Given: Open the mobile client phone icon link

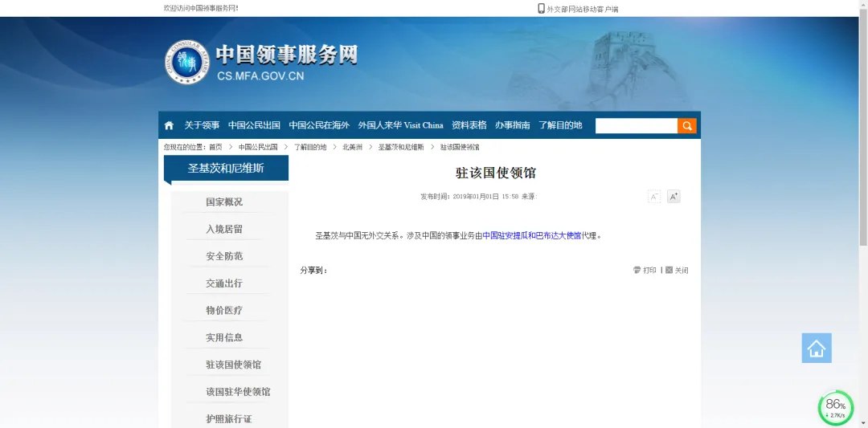Looking at the screenshot, I should [x=542, y=8].
